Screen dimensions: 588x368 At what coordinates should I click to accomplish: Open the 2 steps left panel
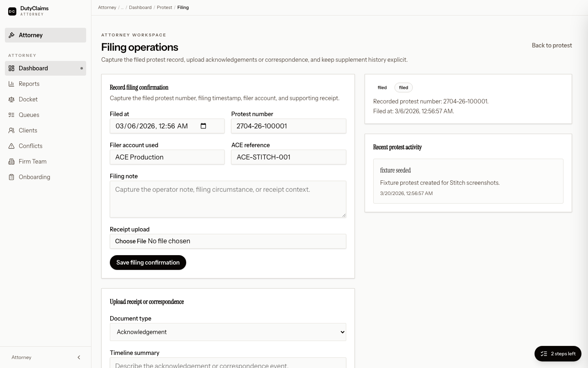click(x=558, y=354)
